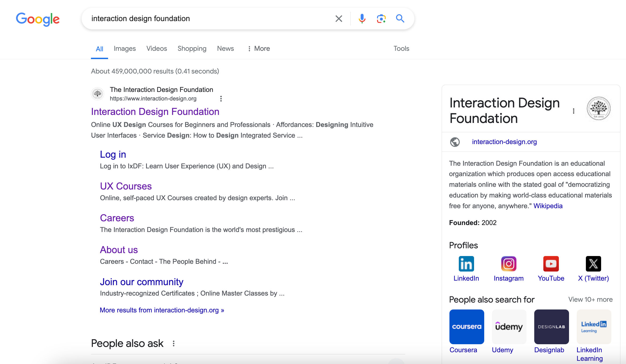Viewport: 626px width, 364px height.
Task: Start a voice search with the microphone icon
Action: tap(362, 18)
